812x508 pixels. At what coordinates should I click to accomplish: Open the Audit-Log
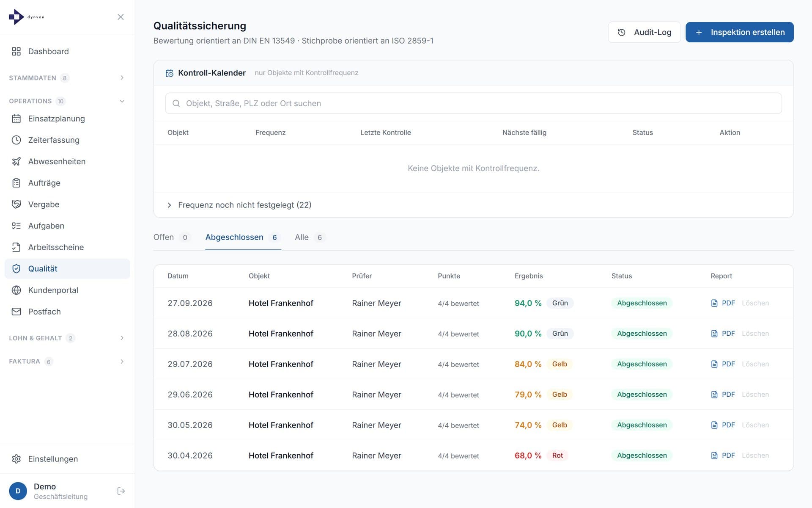coord(644,32)
